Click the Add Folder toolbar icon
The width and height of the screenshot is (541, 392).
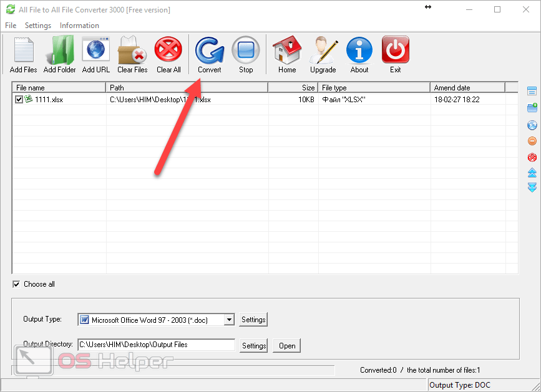pyautogui.click(x=60, y=51)
